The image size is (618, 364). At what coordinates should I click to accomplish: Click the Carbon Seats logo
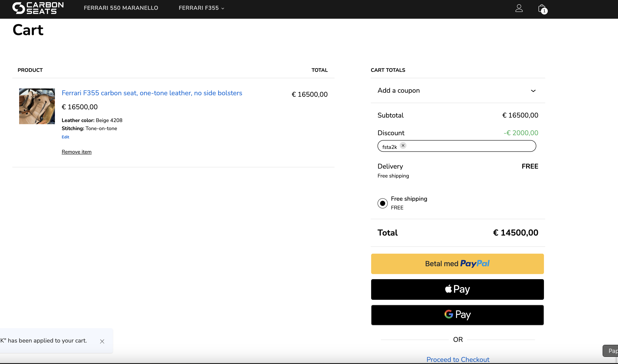tap(38, 8)
